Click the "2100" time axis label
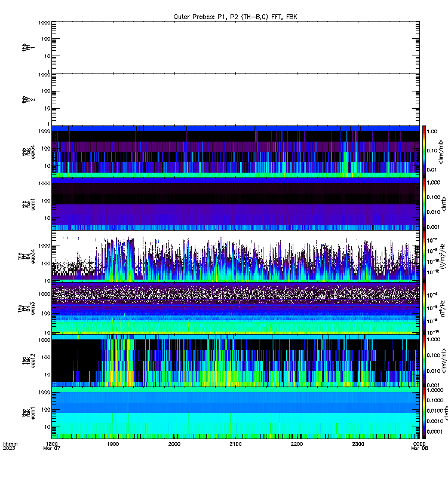Viewport: 448px width, 478px height. point(235,444)
